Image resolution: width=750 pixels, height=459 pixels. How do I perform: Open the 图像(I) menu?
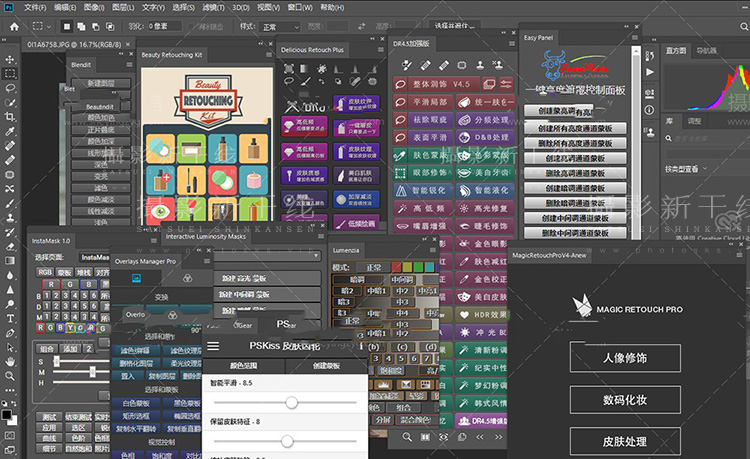tap(94, 8)
